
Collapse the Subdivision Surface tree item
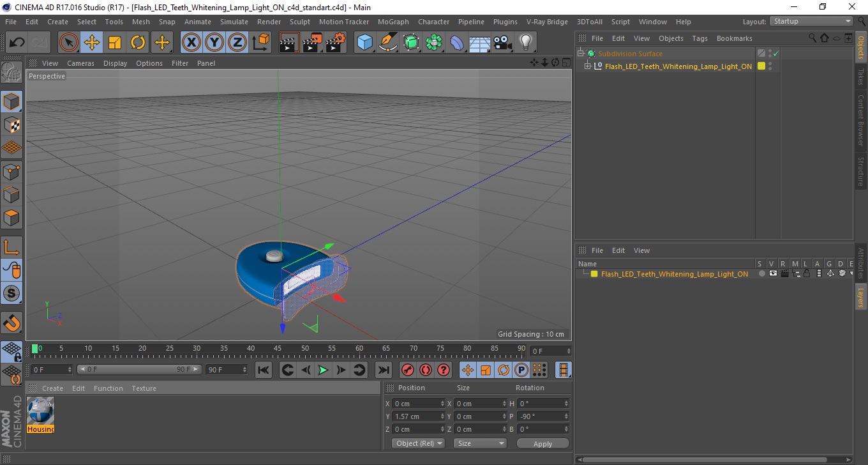tap(581, 54)
